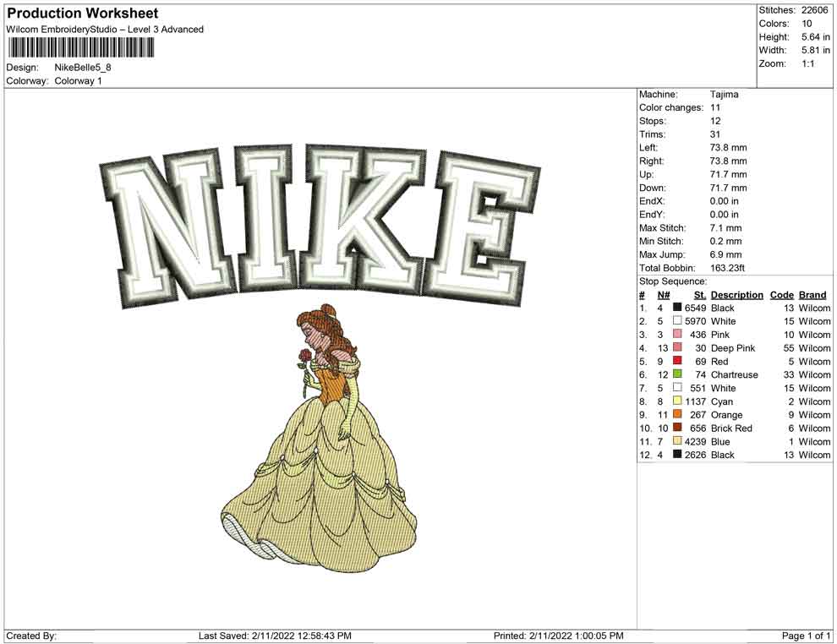Click the stitch count 6549

[696, 308]
